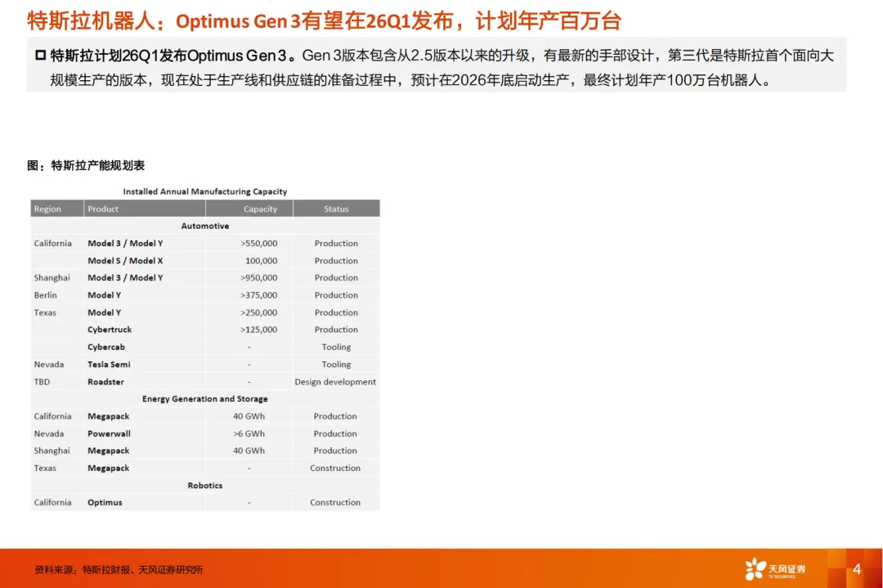
Task: Click the >125,000 capacity cell
Action: pos(259,330)
